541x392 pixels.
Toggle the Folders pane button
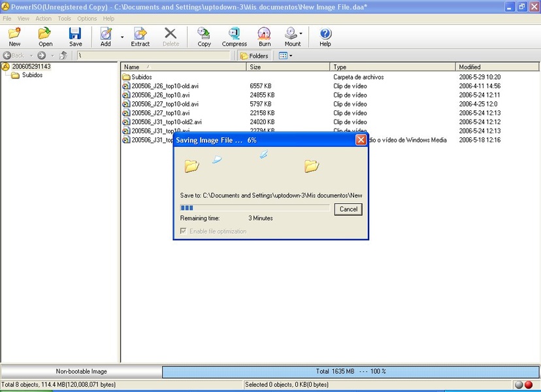click(254, 56)
